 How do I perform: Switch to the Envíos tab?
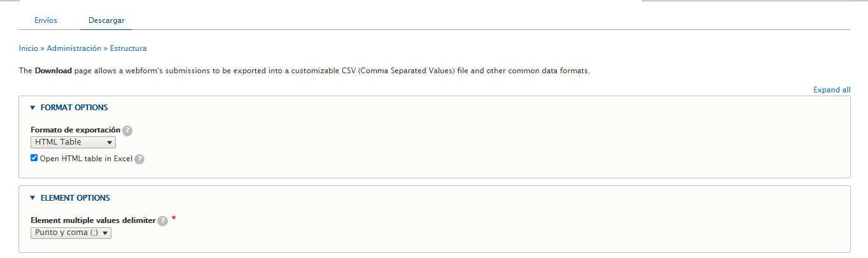pos(46,20)
